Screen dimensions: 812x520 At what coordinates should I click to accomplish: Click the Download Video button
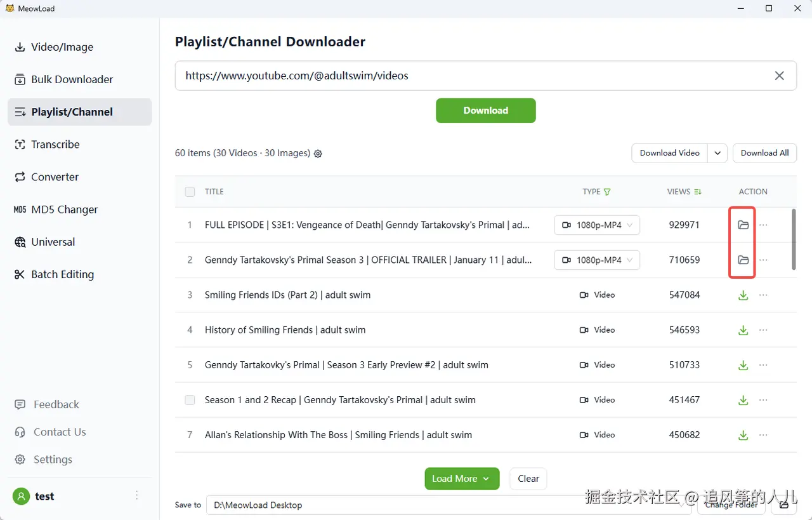pos(670,153)
